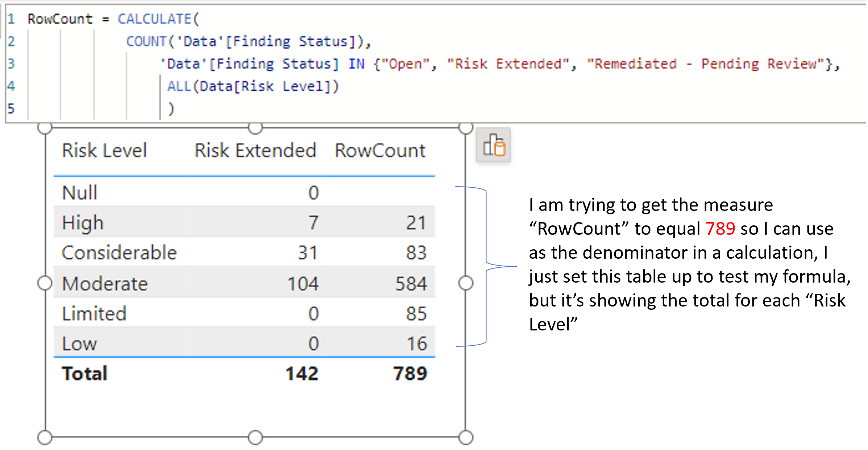Select the Moderate risk level row
Image resolution: width=868 pixels, height=450 pixels.
coord(244,283)
